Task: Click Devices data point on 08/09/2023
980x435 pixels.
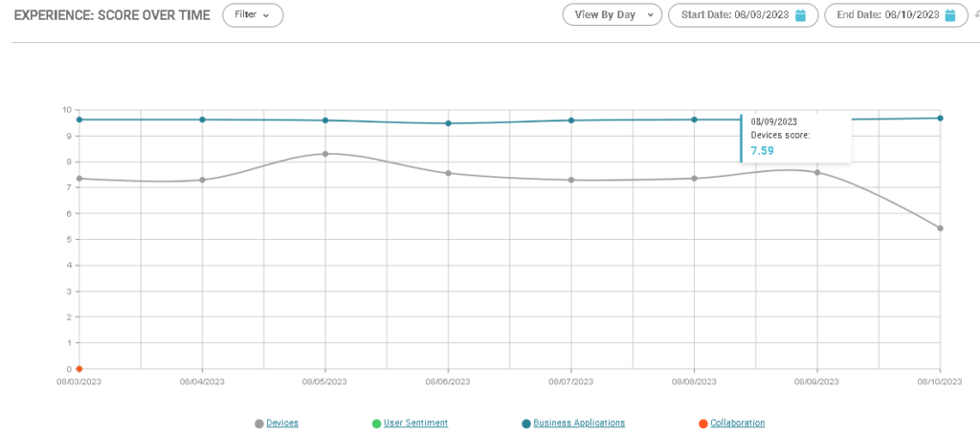Action: tap(817, 172)
